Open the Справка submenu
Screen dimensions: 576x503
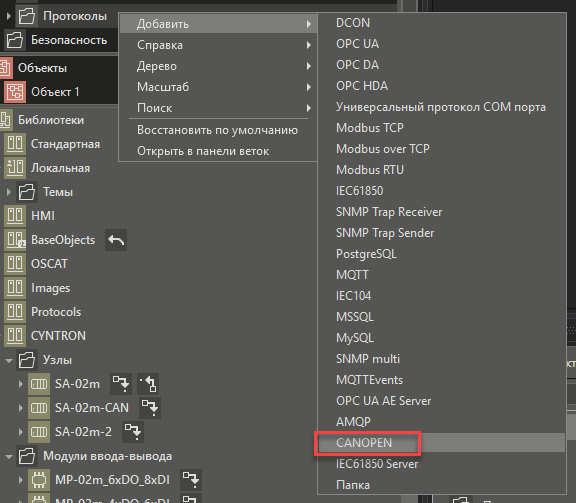coord(218,45)
